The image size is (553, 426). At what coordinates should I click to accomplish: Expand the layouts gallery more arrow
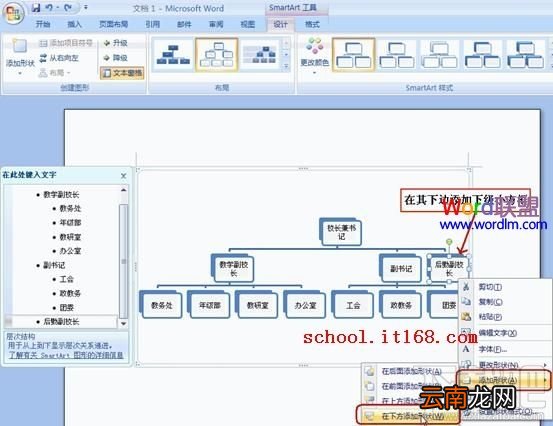(286, 66)
